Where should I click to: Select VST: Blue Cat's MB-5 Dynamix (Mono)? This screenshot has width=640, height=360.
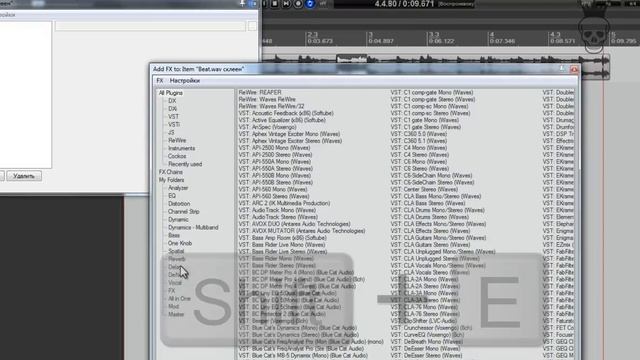[303, 356]
